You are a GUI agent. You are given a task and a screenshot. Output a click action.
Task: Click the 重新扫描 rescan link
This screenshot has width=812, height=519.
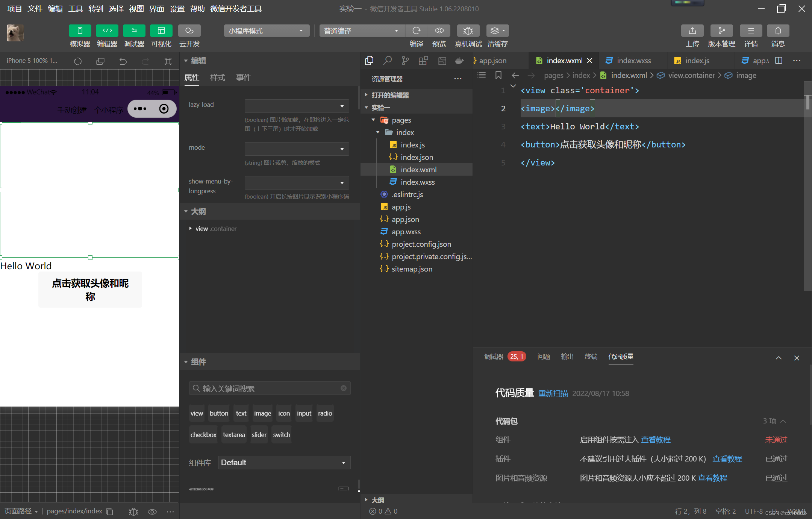pyautogui.click(x=553, y=393)
